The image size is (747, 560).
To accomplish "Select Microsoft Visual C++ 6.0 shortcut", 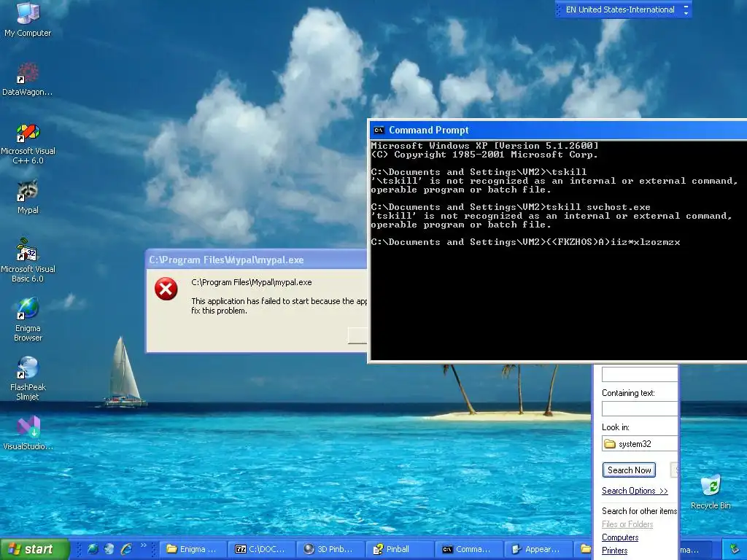I will pyautogui.click(x=28, y=144).
